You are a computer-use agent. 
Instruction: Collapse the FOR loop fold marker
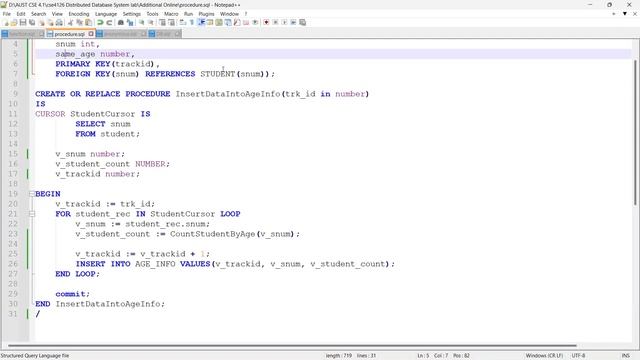32,214
